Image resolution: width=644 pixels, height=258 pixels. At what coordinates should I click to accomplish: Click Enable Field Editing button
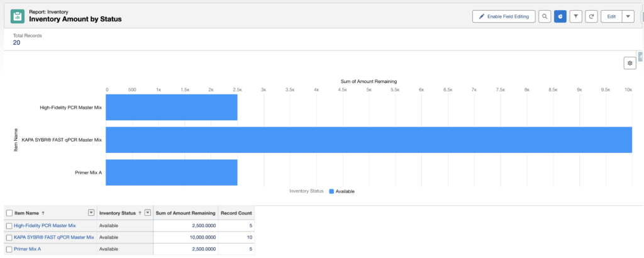click(504, 16)
